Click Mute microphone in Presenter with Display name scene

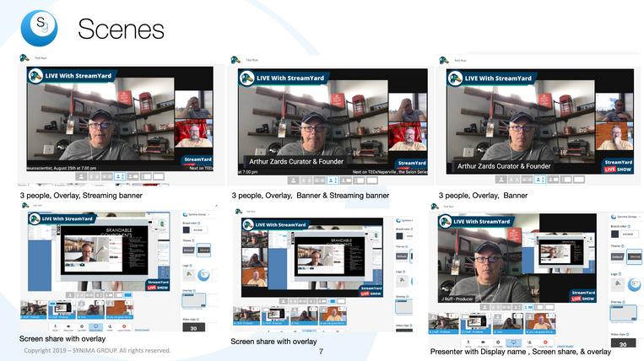pyautogui.click(x=468, y=344)
